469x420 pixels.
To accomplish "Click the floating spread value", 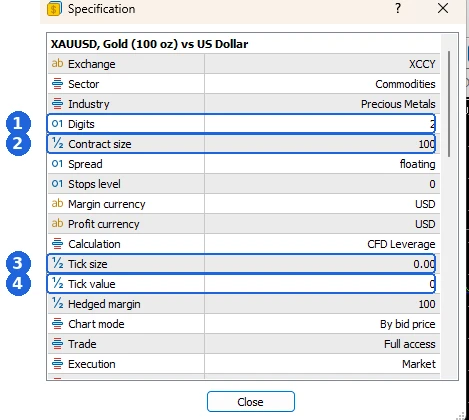I will pyautogui.click(x=417, y=164).
